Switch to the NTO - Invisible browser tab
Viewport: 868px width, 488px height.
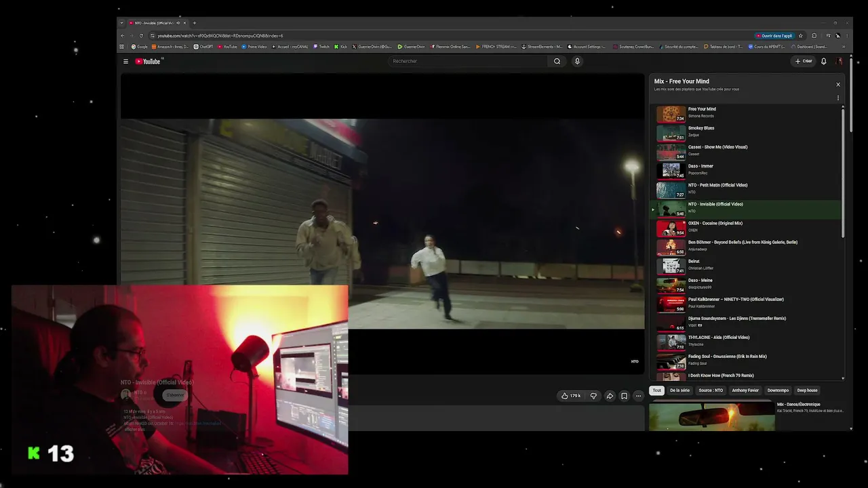pos(156,23)
